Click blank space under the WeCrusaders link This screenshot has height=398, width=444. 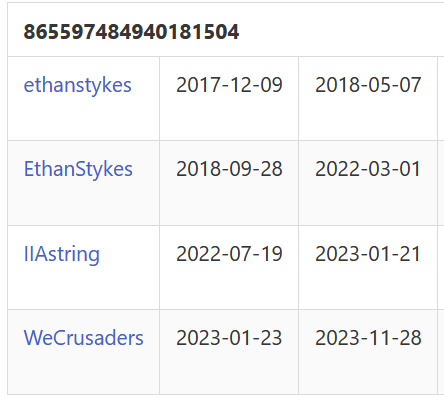pos(83,372)
